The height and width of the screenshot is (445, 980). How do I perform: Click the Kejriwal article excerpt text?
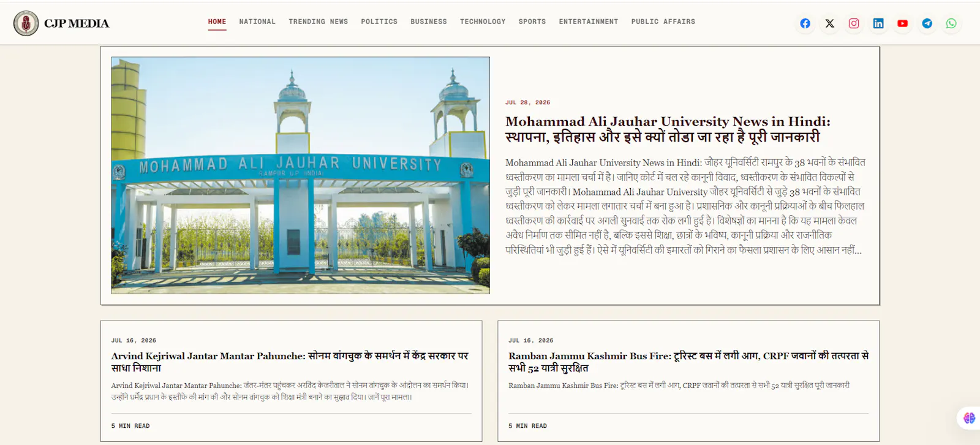(290, 391)
